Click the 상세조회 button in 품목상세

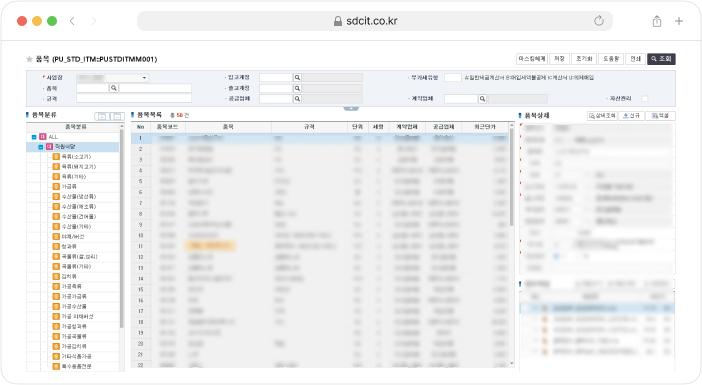pyautogui.click(x=603, y=116)
